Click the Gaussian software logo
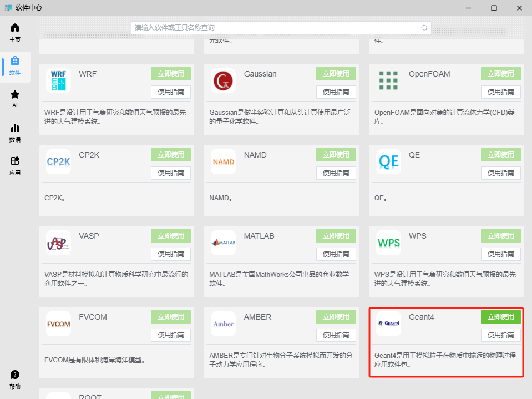The width and height of the screenshot is (532, 399). (x=223, y=81)
